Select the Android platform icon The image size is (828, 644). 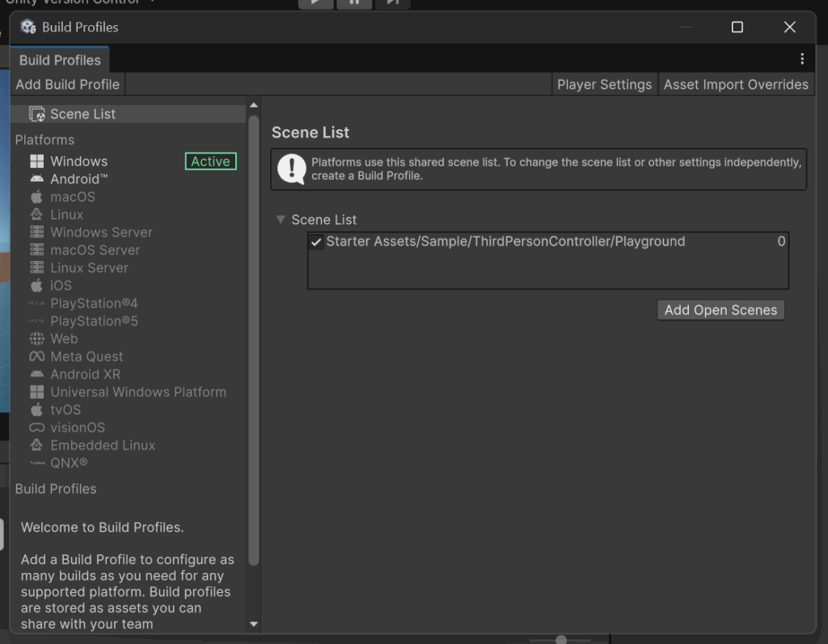point(36,179)
